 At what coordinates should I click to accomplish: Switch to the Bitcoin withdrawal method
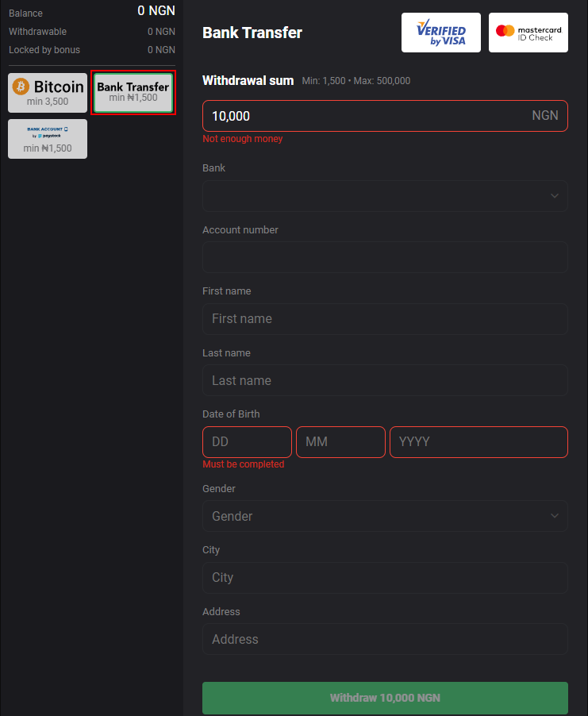click(x=47, y=92)
